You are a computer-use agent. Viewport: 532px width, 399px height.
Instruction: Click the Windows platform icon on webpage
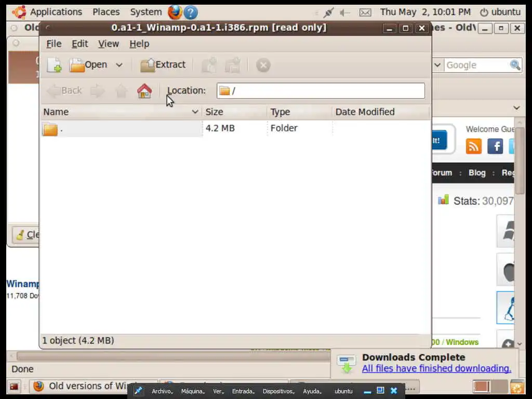click(x=506, y=231)
